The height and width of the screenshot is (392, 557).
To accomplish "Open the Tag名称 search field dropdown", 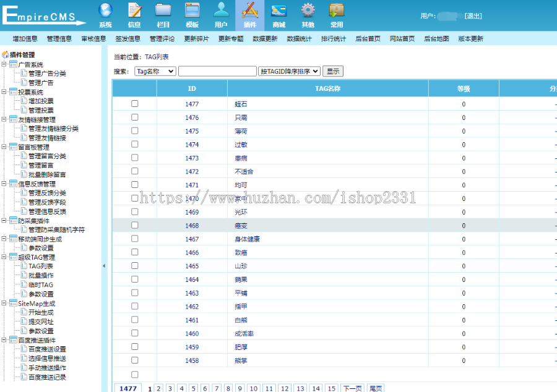I will click(155, 71).
